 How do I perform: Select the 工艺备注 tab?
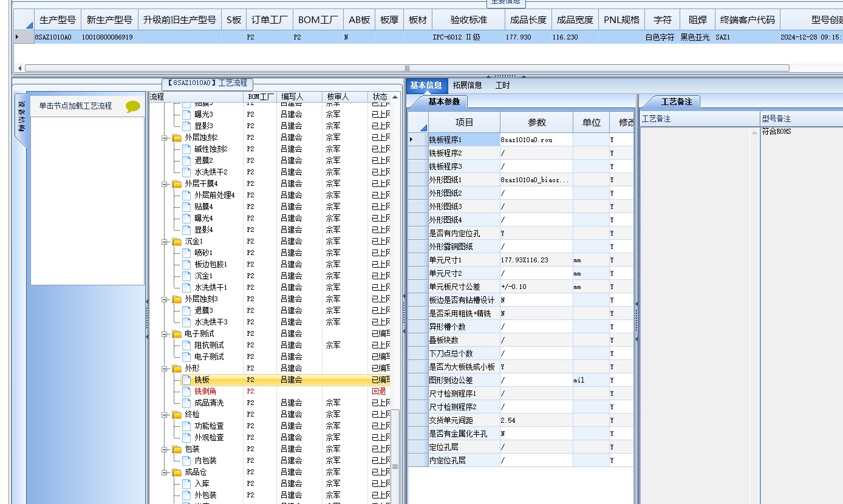click(676, 102)
